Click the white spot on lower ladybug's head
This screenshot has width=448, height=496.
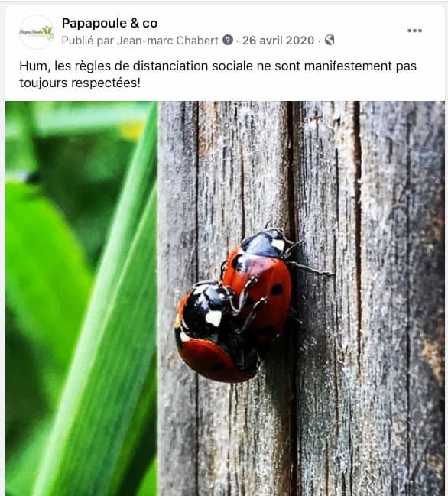coord(214,318)
